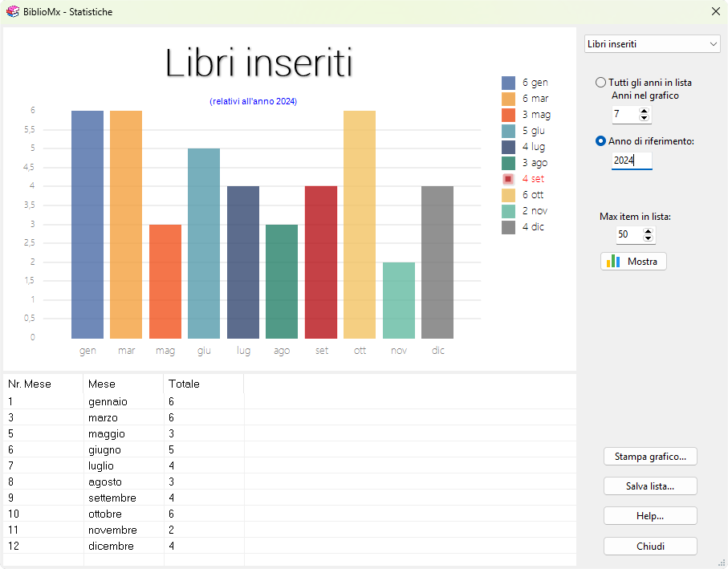Select the "Anno di riferimento" radio button

(600, 140)
